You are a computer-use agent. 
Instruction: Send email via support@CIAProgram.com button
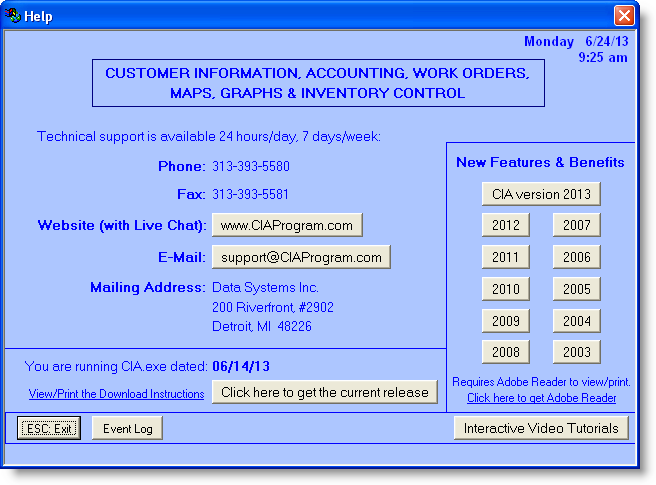point(300,257)
